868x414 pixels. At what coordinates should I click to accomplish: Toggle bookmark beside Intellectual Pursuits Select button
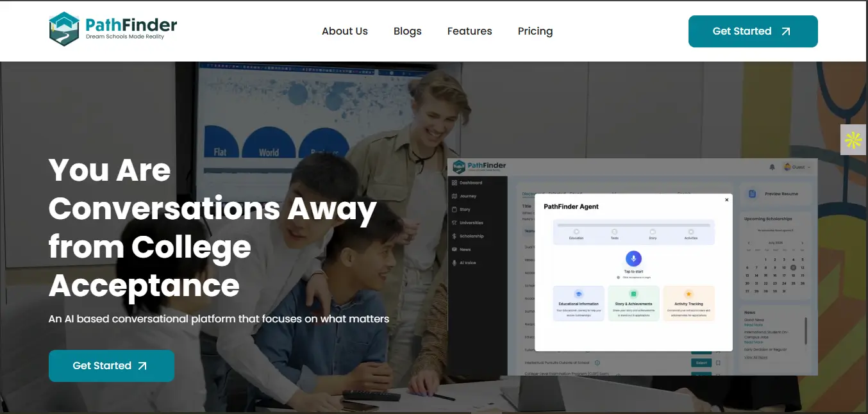pyautogui.click(x=718, y=363)
